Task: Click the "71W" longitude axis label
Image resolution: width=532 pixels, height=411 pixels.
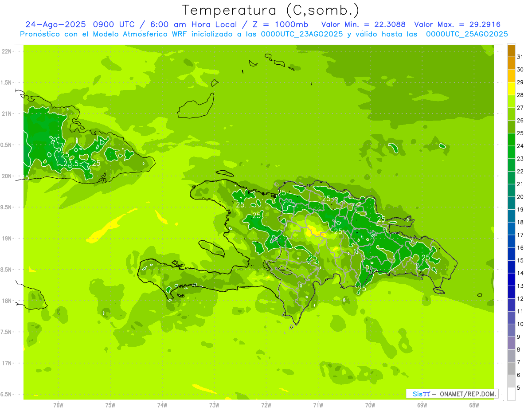Action: pos(318,405)
